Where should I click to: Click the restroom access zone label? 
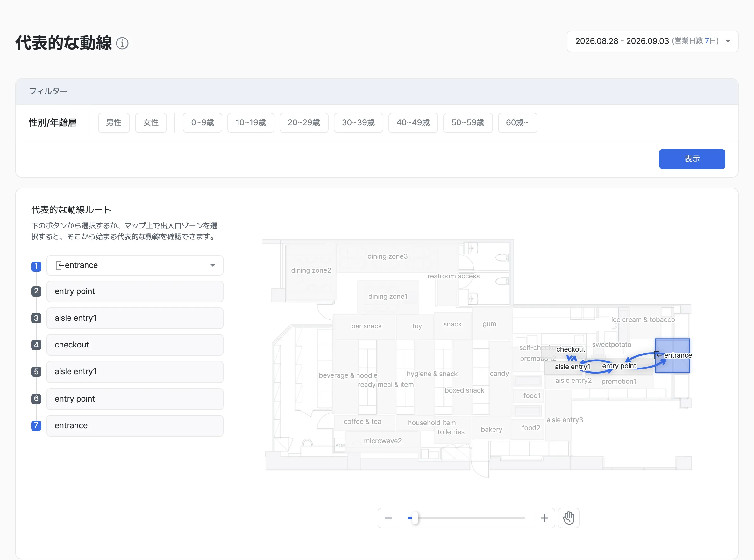tap(453, 276)
